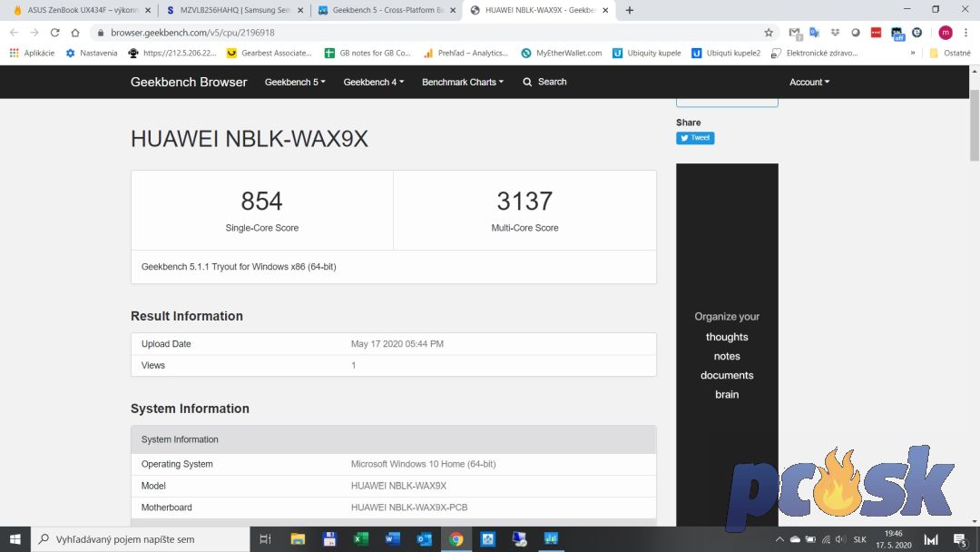Close the MZVLB256HAHQ Samsung tab

[300, 10]
